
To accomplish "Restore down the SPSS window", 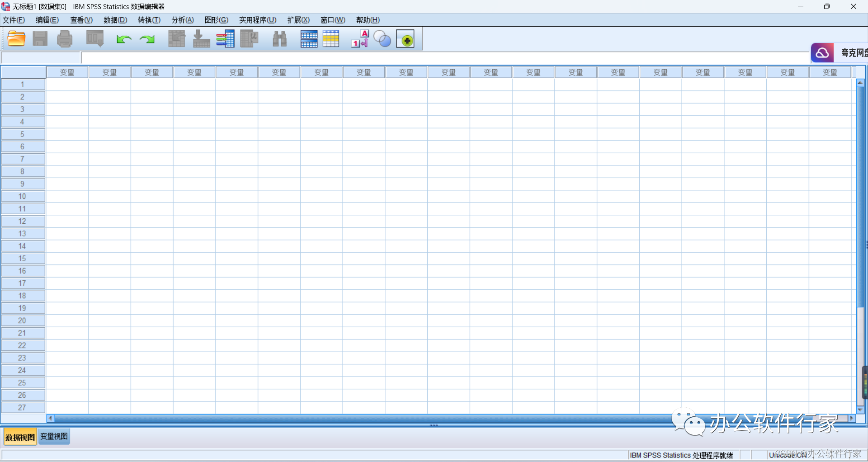I will click(827, 6).
